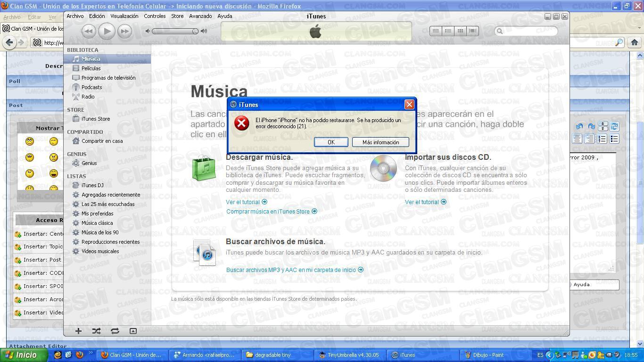Viewport: 644px width, 362px height.
Task: Click the bulleted list icon in the forum editor
Action: point(614,139)
